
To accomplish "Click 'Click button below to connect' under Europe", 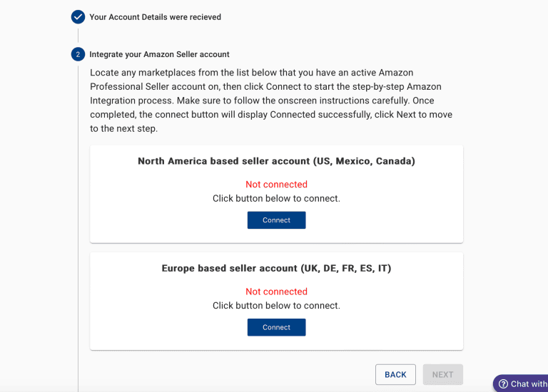I will 276,306.
